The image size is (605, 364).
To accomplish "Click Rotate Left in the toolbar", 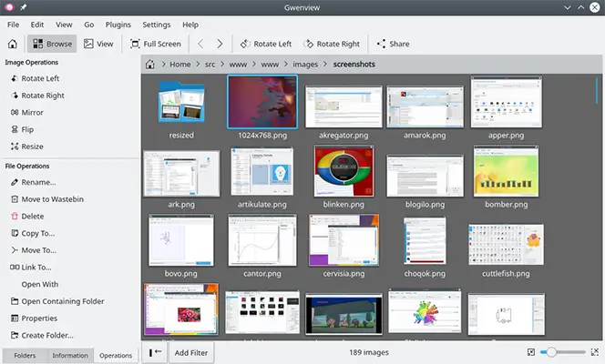I will coord(266,44).
